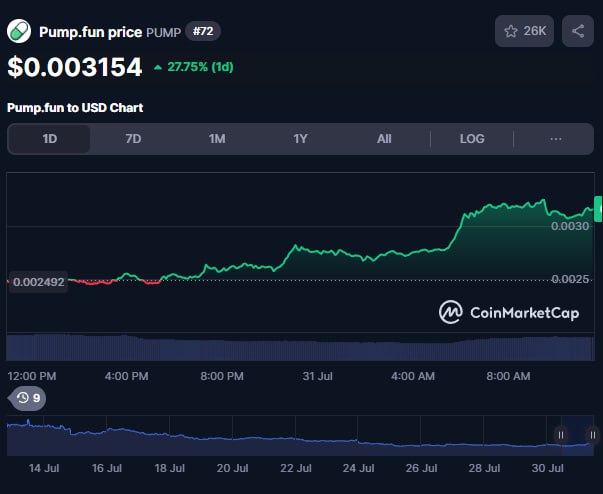Click the 0.0030 price axis label

570,226
